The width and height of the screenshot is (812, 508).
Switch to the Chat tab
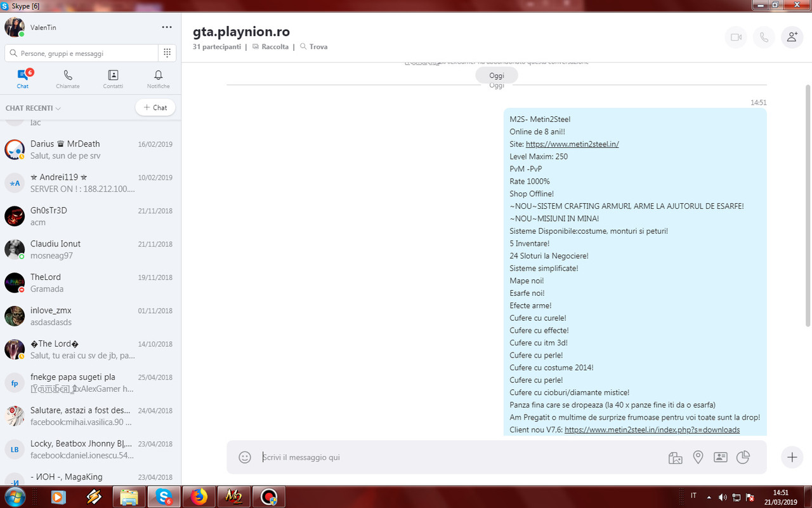pos(23,79)
